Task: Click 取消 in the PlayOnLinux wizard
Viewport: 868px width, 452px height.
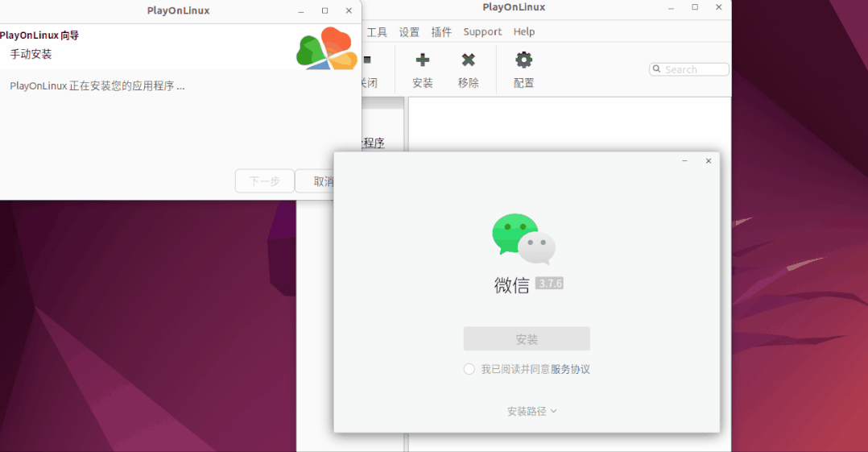Action: pos(314,181)
